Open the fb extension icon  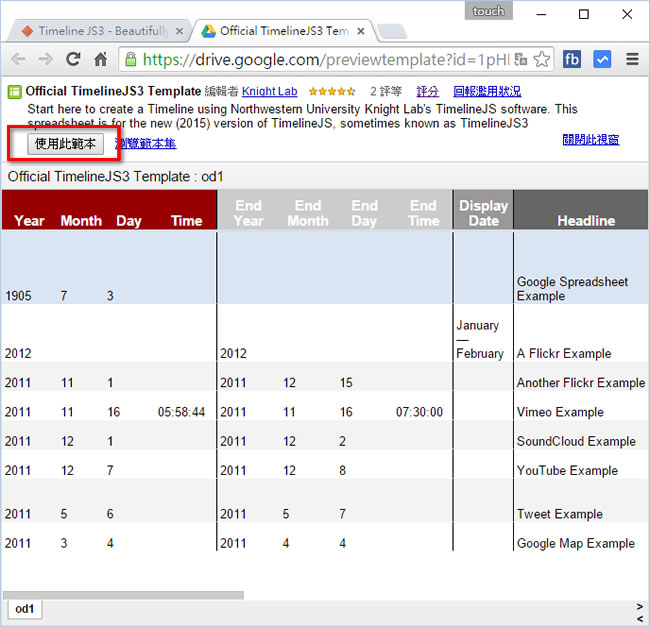click(571, 60)
